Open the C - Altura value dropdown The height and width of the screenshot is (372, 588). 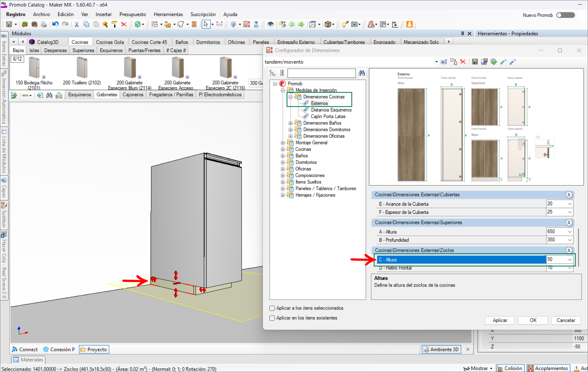tap(570, 260)
